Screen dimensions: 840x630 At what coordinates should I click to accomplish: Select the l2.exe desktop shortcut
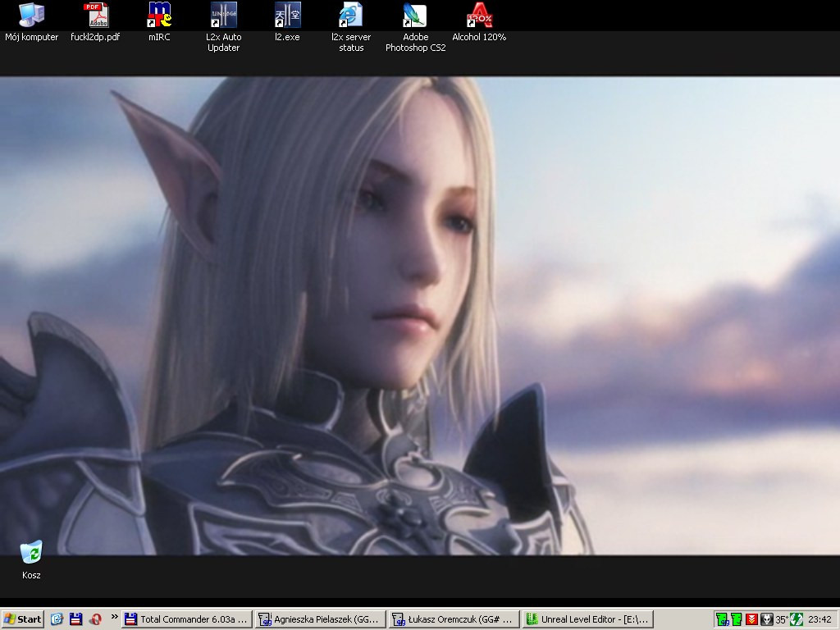(287, 22)
